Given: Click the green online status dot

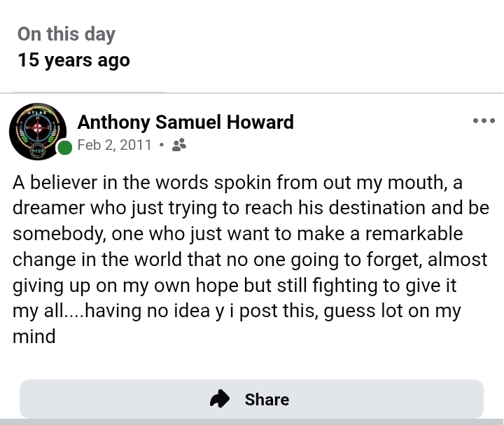Looking at the screenshot, I should click(x=65, y=147).
